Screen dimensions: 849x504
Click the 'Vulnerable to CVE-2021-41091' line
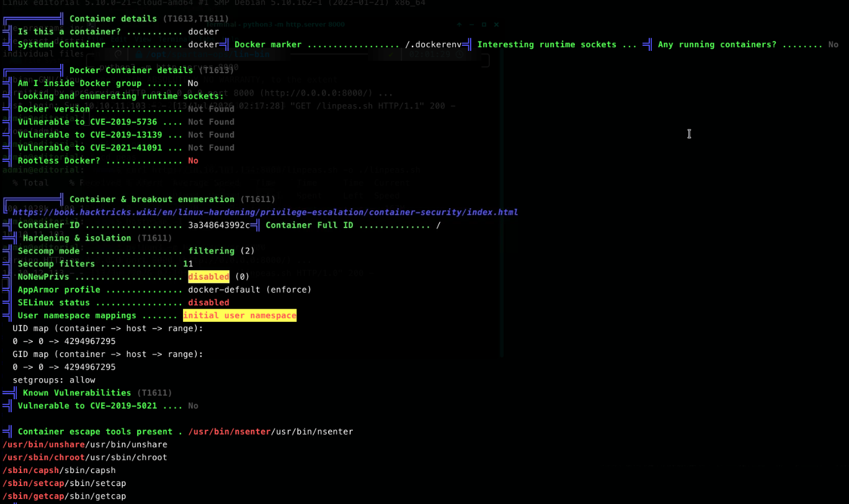[x=126, y=148]
